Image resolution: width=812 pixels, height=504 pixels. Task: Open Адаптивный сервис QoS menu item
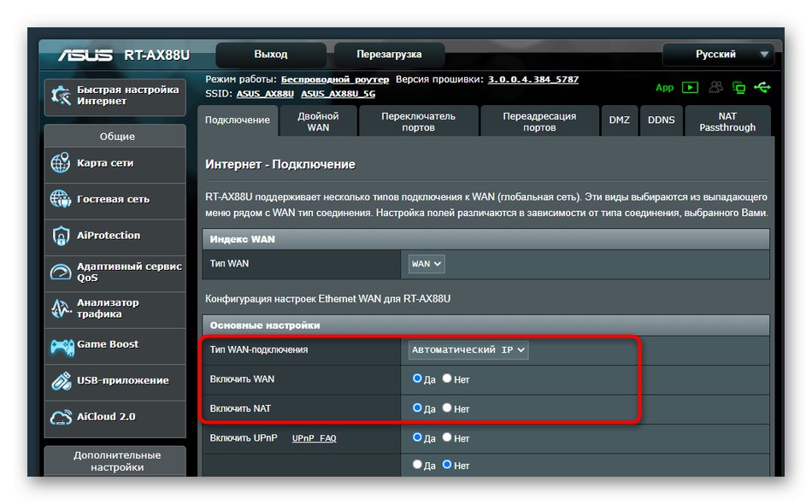pos(115,273)
